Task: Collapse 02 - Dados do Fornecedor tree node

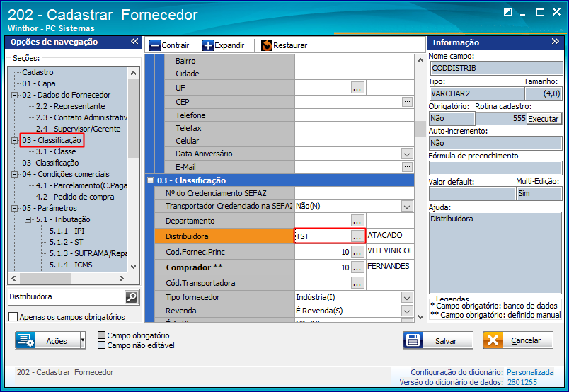Action: [x=14, y=95]
